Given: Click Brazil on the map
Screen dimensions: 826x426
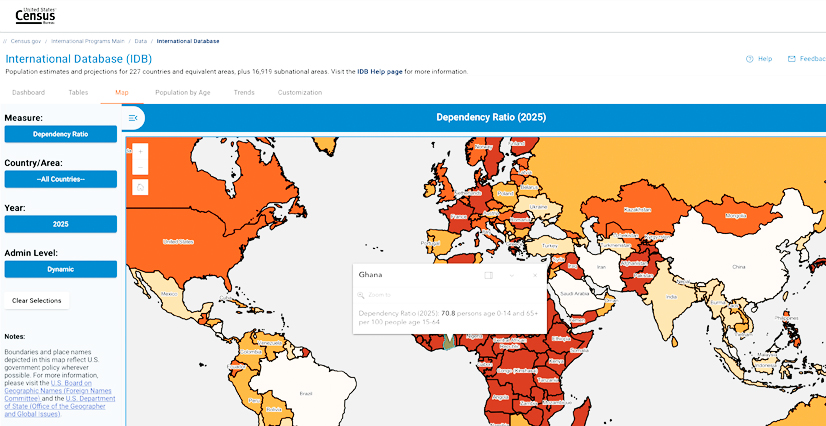Looking at the screenshot, I should coord(306,394).
